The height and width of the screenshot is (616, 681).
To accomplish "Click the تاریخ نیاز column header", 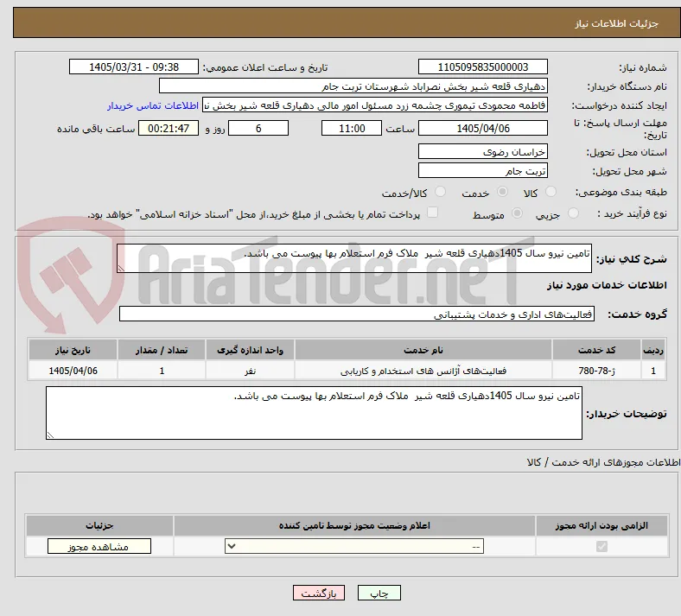I will pos(73,350).
